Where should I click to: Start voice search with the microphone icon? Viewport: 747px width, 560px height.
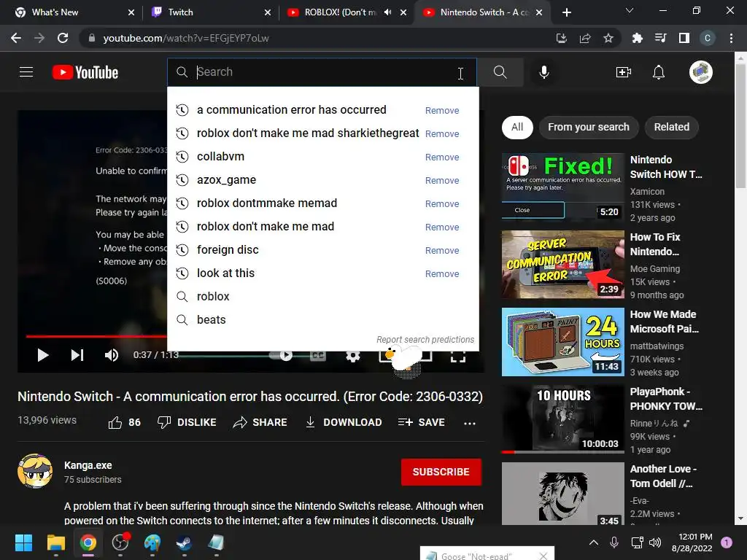pos(544,72)
